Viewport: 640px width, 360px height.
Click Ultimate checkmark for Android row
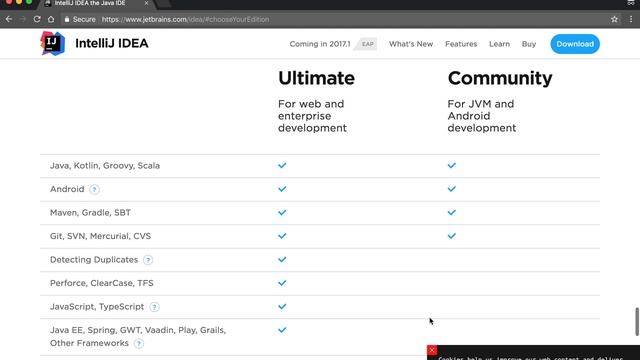[282, 189]
